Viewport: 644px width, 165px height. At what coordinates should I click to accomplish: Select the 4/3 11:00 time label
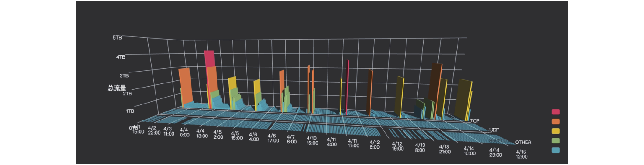(x=169, y=131)
